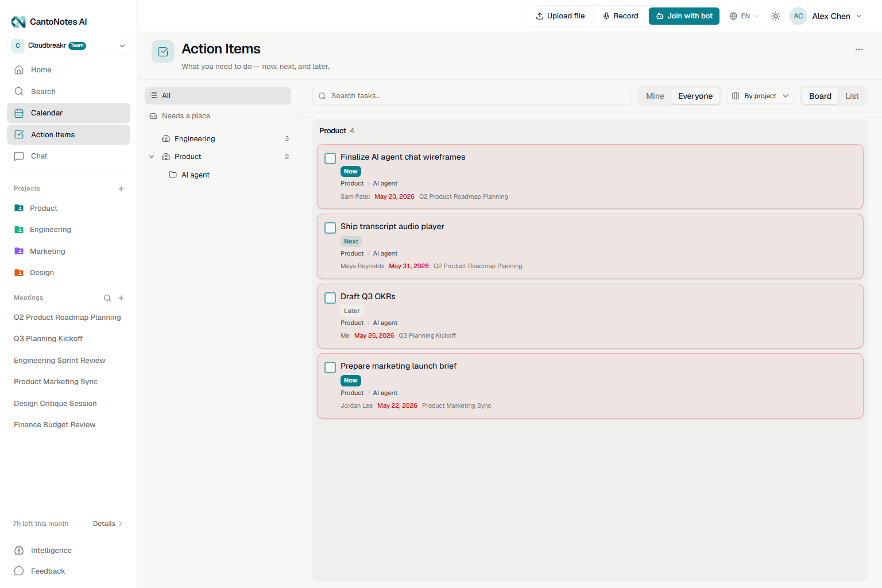This screenshot has width=882, height=588.
Task: Start recording with Record button
Action: click(x=621, y=16)
